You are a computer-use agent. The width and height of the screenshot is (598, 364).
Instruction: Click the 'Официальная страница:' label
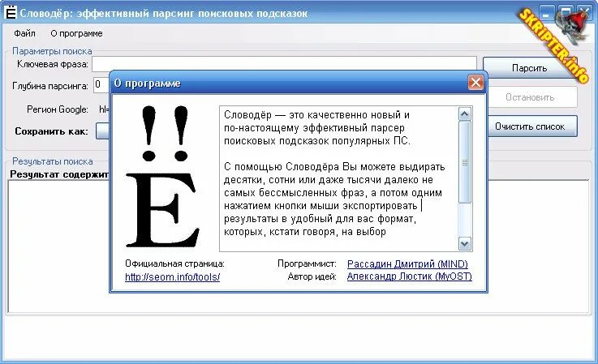click(174, 263)
